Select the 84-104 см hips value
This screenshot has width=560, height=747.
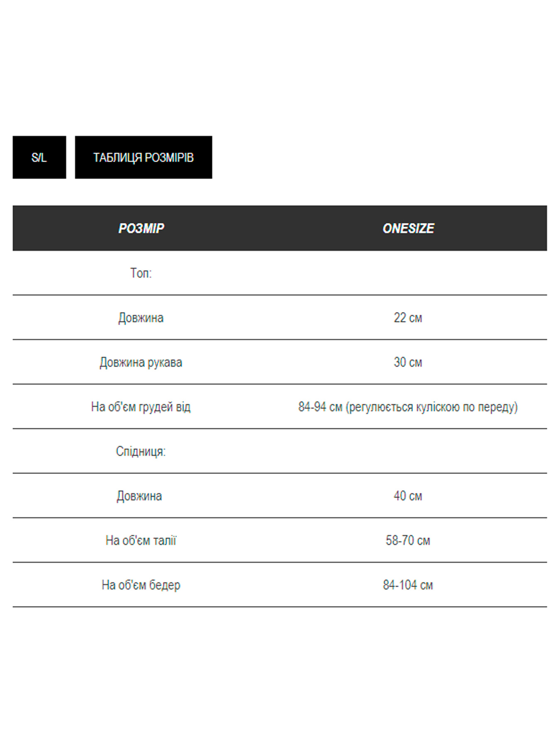coord(408,585)
